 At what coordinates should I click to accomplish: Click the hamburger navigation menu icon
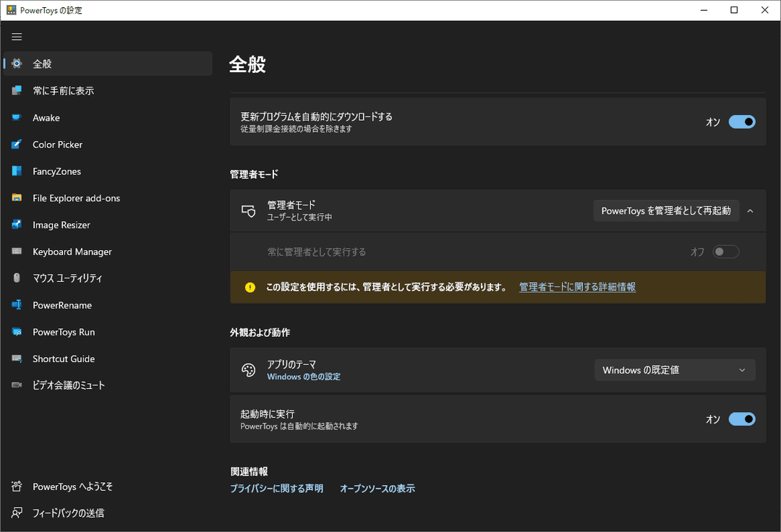pyautogui.click(x=17, y=37)
